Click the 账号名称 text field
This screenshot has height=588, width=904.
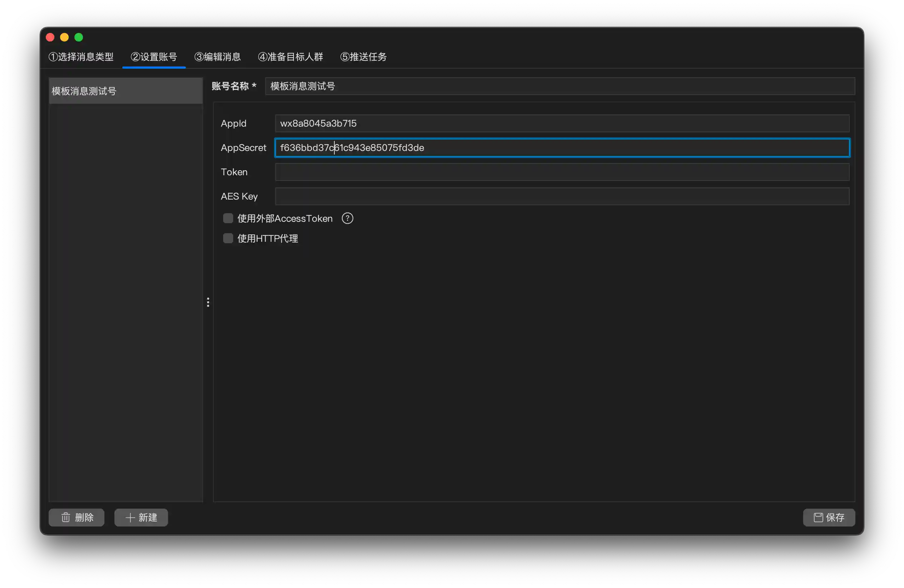pos(560,86)
